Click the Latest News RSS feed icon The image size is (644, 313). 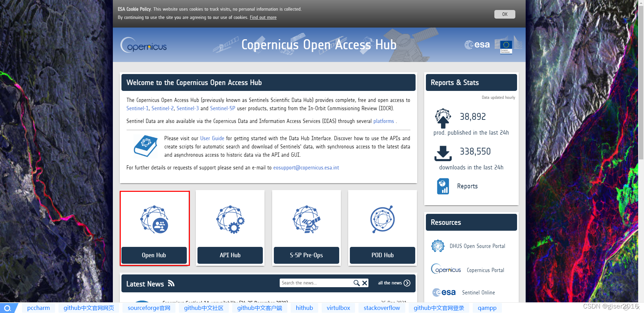(x=171, y=283)
